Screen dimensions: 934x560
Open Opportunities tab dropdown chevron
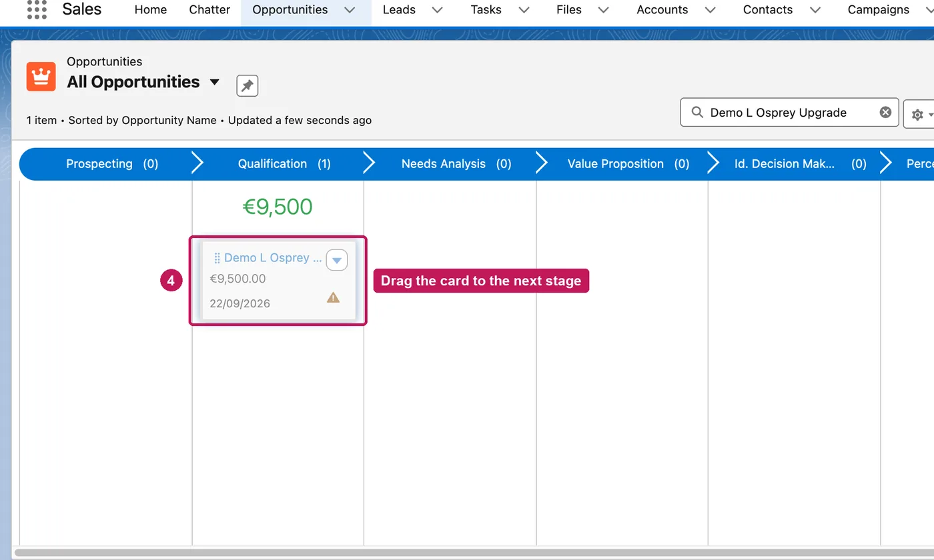(x=350, y=10)
